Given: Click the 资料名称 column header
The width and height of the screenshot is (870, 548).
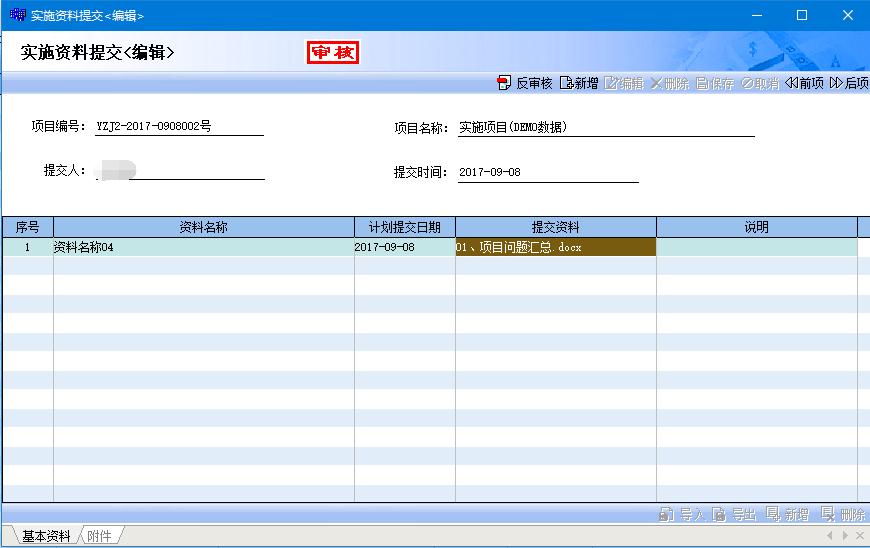Looking at the screenshot, I should (x=203, y=227).
